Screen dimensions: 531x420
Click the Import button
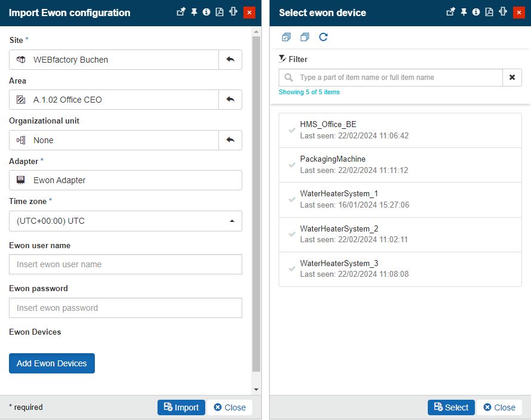point(181,407)
